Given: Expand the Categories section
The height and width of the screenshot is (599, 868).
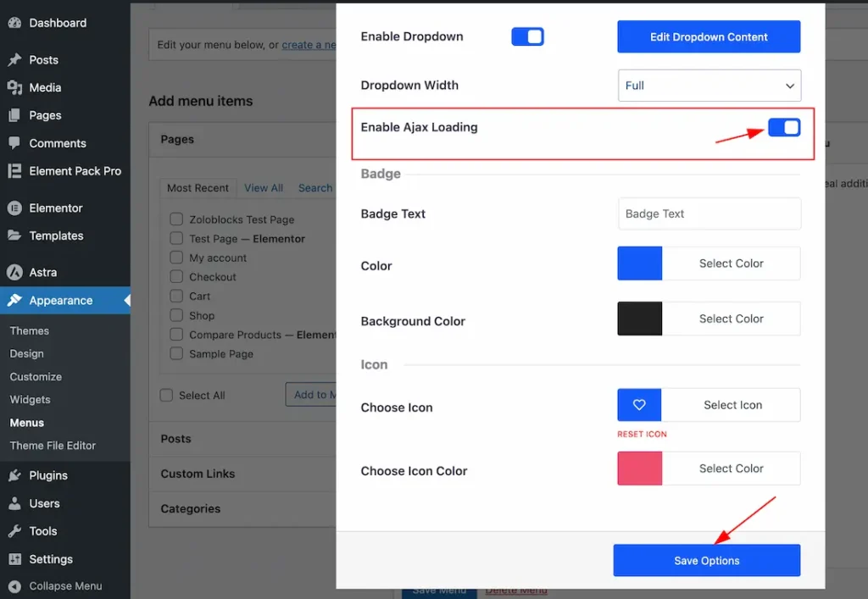Looking at the screenshot, I should (x=191, y=508).
